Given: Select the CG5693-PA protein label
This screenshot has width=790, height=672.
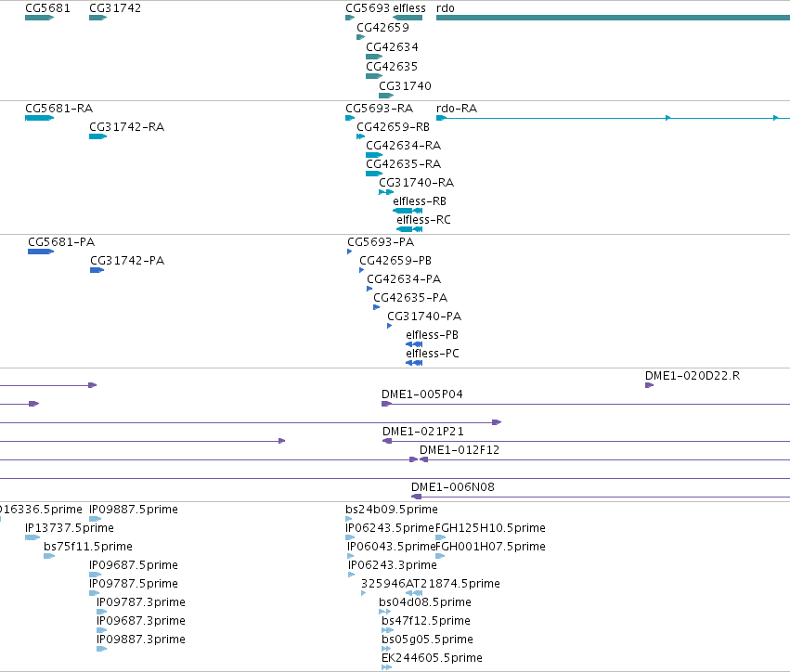Looking at the screenshot, I should point(381,242).
